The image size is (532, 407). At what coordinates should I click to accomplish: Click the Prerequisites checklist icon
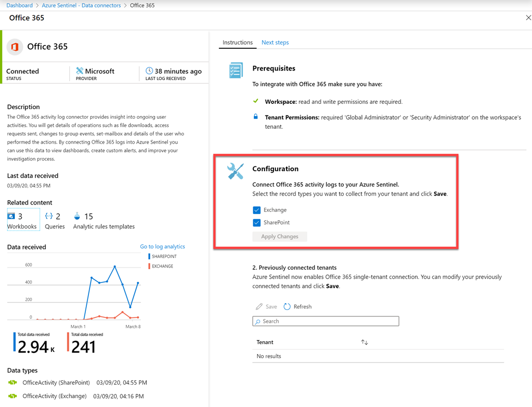click(x=235, y=70)
